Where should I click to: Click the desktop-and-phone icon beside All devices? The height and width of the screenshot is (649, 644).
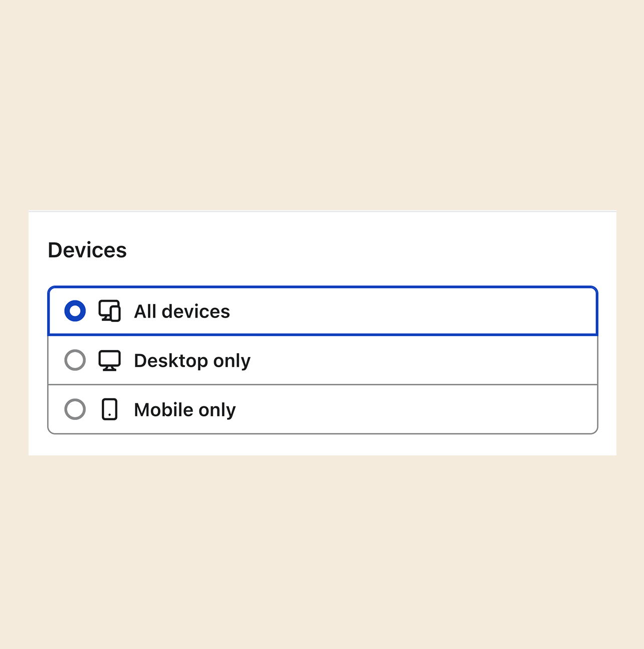point(110,311)
